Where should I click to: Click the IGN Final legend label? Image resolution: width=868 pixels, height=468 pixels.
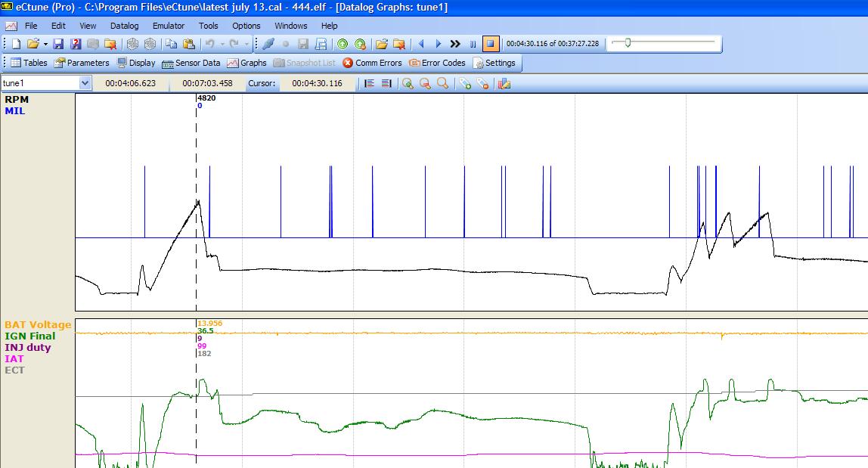(x=30, y=336)
